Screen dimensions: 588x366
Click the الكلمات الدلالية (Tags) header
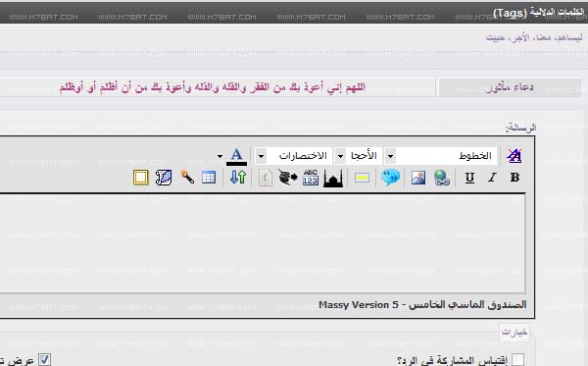(539, 13)
